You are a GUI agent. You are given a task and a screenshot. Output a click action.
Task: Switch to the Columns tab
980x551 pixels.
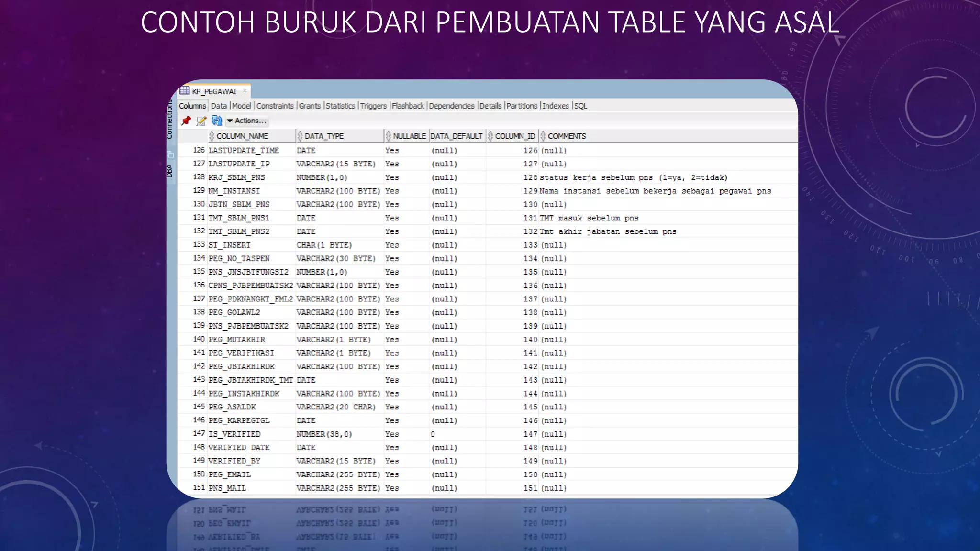pos(192,106)
